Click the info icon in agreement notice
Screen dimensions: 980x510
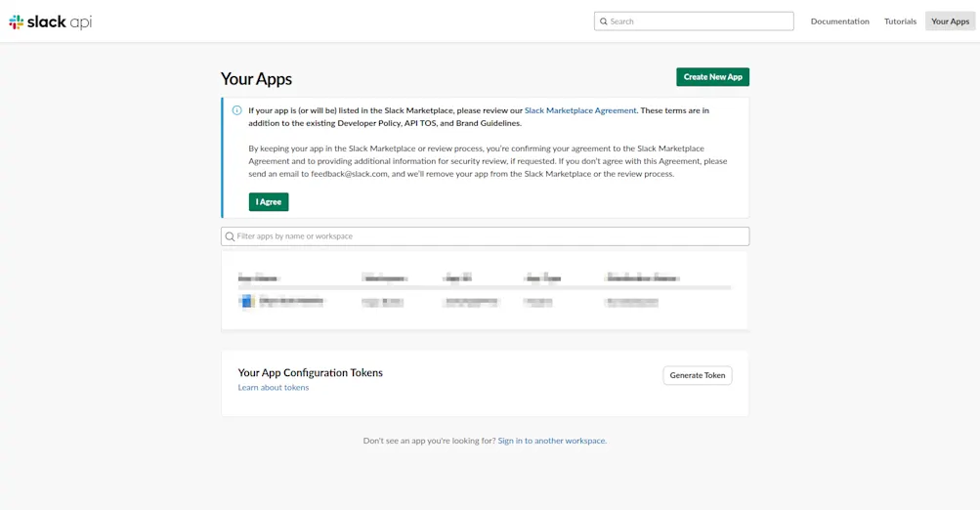pos(236,110)
